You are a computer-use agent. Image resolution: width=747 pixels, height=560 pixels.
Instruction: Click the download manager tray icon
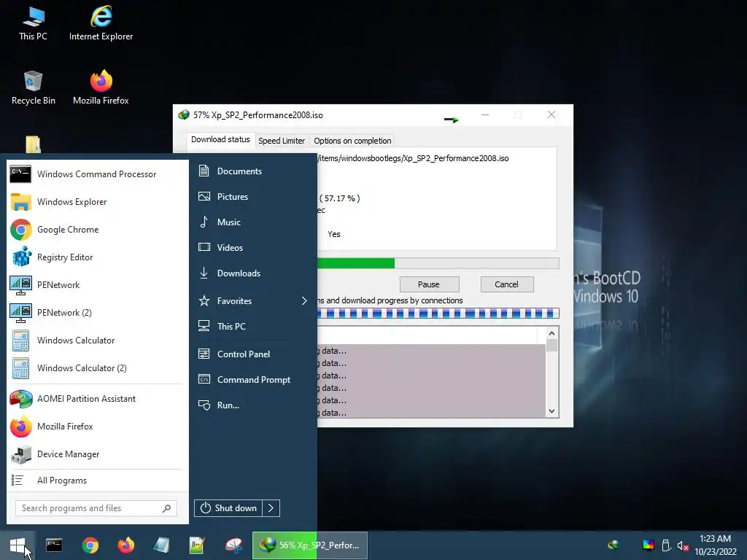[x=614, y=545]
